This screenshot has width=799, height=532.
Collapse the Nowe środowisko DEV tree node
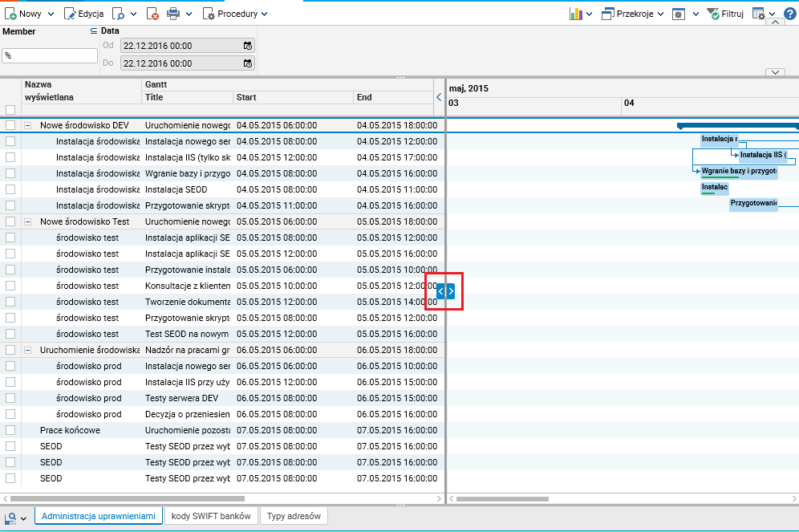(x=28, y=125)
